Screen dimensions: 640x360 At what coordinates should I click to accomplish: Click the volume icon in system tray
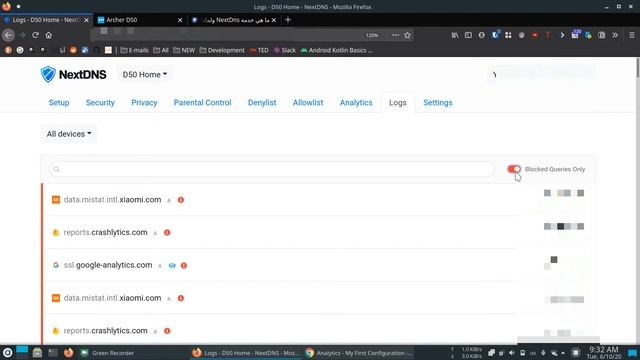coord(511,353)
